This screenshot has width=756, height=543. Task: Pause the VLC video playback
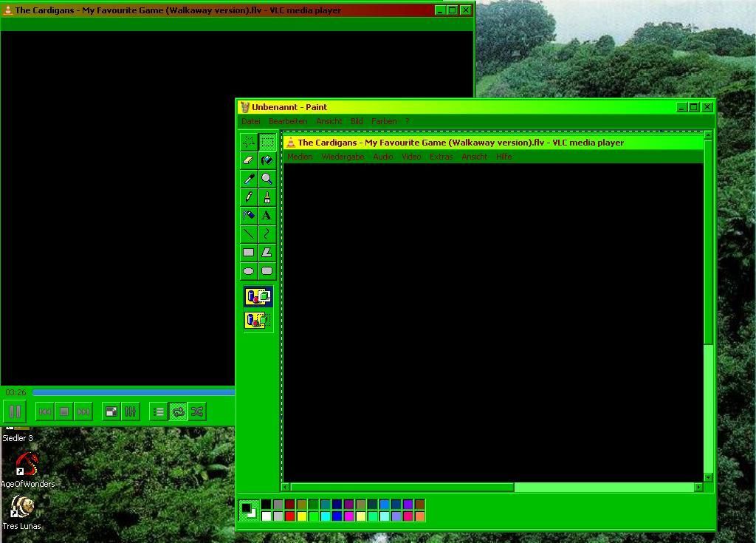(x=15, y=411)
